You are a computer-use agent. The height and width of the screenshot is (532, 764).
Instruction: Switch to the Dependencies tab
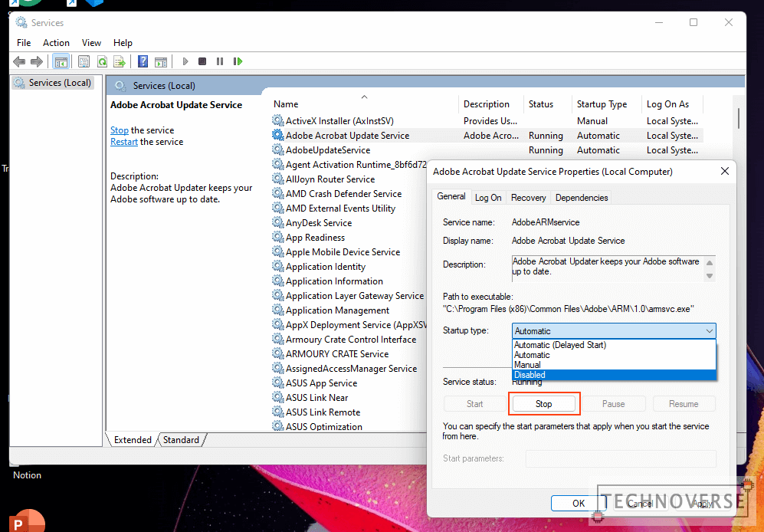point(582,198)
